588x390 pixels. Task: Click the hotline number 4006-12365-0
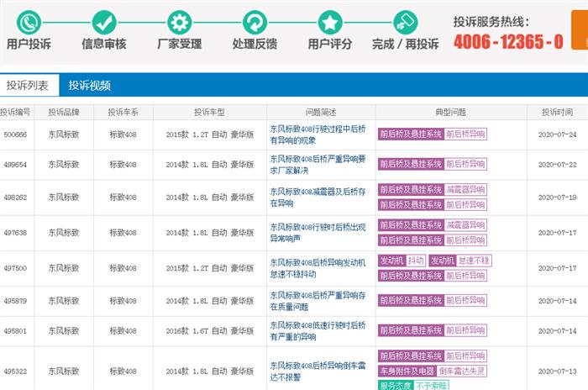(508, 41)
